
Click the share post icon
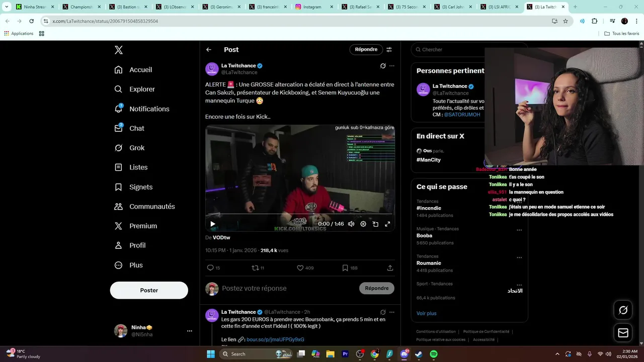click(390, 268)
